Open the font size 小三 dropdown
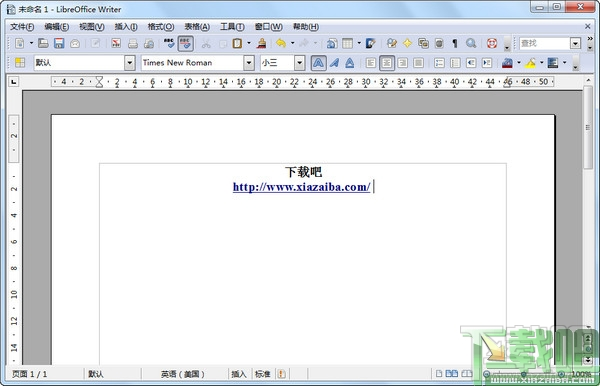The image size is (600, 386). click(300, 63)
